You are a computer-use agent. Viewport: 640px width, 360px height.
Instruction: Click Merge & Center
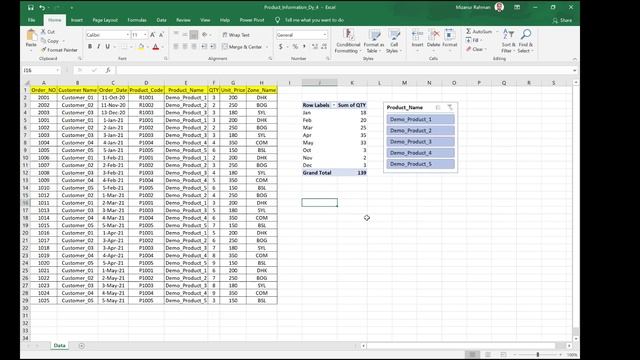(242, 47)
